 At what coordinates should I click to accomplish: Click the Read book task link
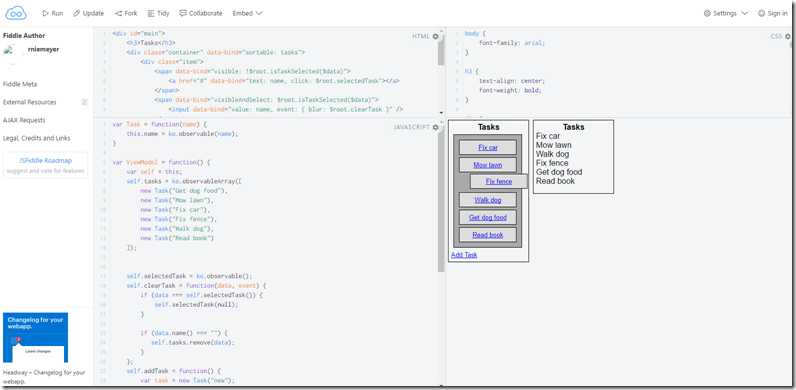[488, 235]
